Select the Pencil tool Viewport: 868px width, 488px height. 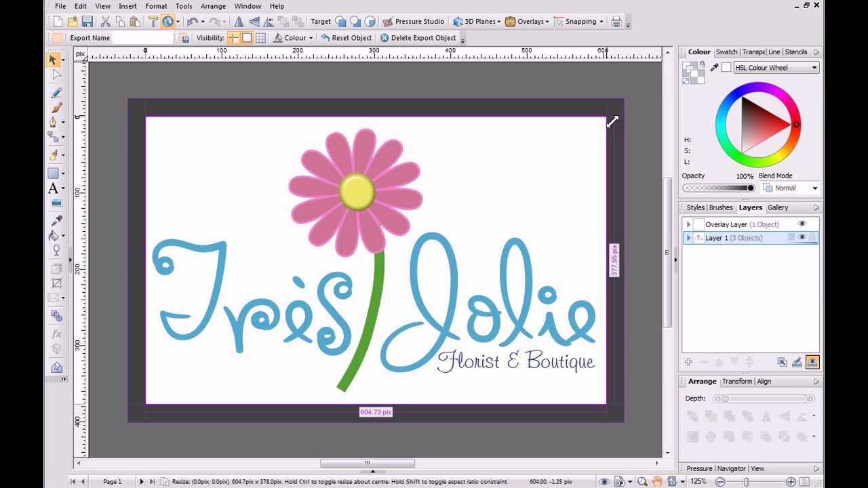coord(56,92)
